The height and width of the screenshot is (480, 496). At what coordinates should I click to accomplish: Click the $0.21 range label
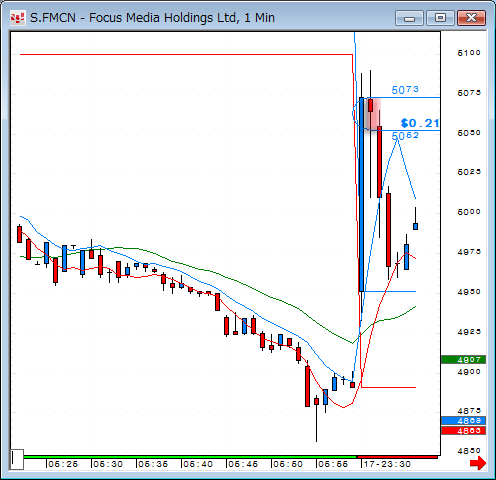(x=420, y=123)
